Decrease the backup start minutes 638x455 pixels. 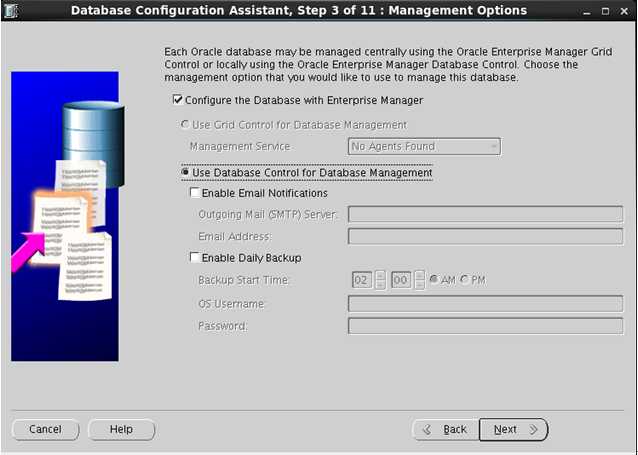coord(420,284)
